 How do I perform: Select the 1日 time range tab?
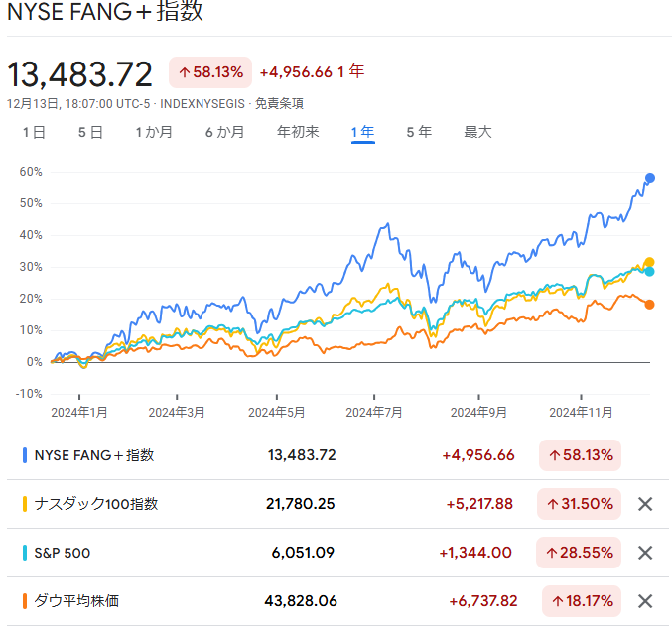[34, 132]
